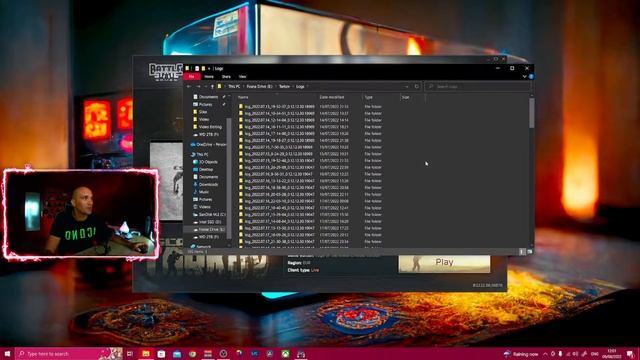Open the Video Editing folder in the sidebar

pos(210,127)
